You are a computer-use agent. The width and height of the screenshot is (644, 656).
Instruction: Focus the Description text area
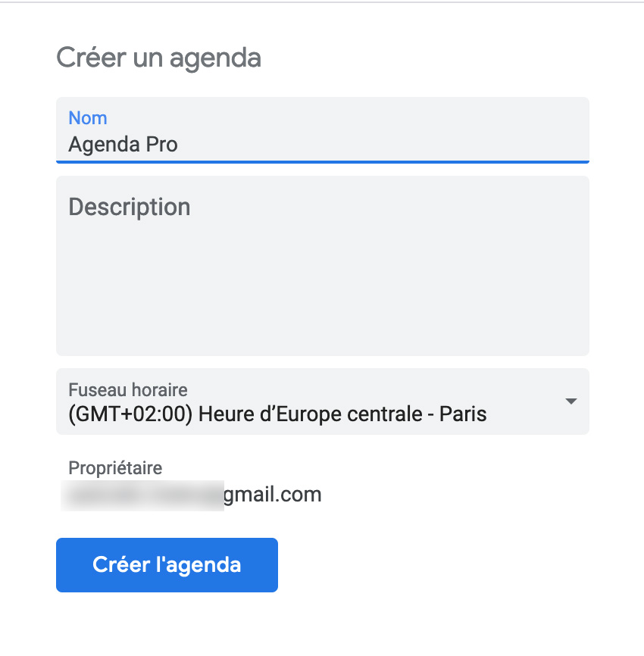pos(322,265)
